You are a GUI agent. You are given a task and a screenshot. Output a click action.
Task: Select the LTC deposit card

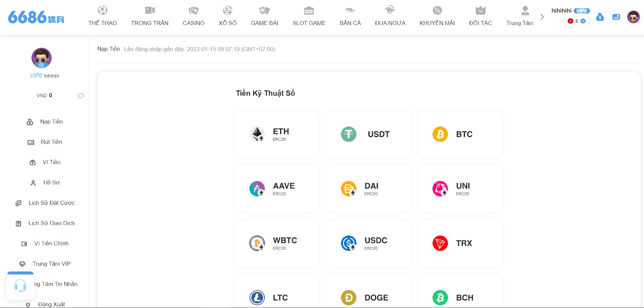277,291
